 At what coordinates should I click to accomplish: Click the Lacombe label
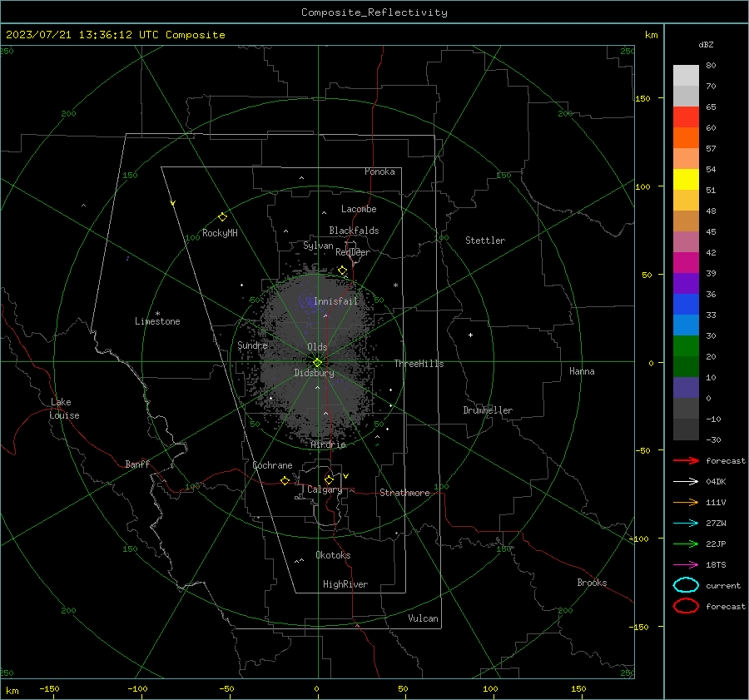(359, 209)
